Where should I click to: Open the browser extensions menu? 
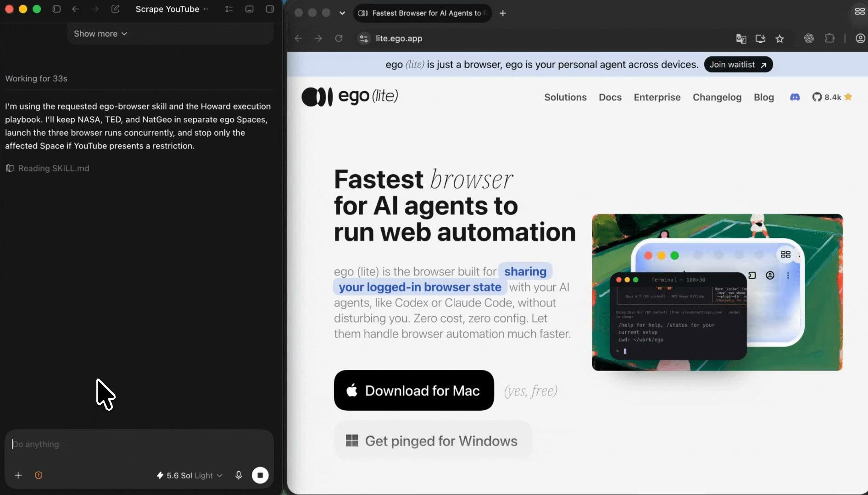pos(829,38)
